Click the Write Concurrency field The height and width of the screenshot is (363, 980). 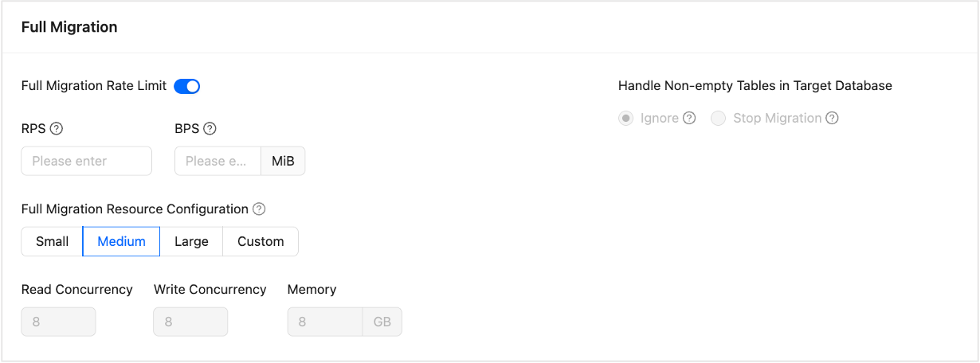pos(190,322)
